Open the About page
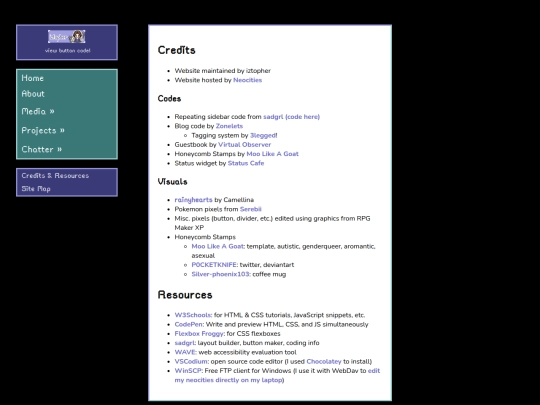Screen dimensions: 540x405 coord(33,94)
